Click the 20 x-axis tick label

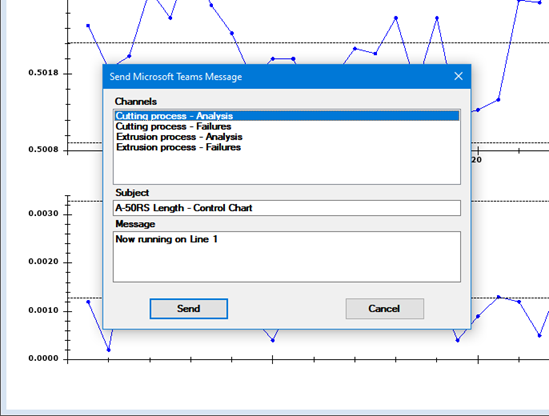(x=477, y=160)
